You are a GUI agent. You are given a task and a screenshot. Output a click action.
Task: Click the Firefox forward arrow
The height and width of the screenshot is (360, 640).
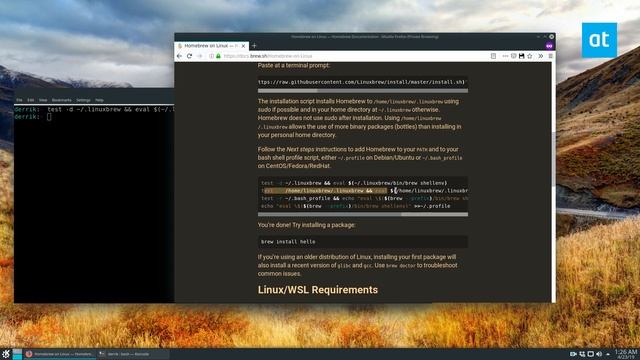click(200, 56)
